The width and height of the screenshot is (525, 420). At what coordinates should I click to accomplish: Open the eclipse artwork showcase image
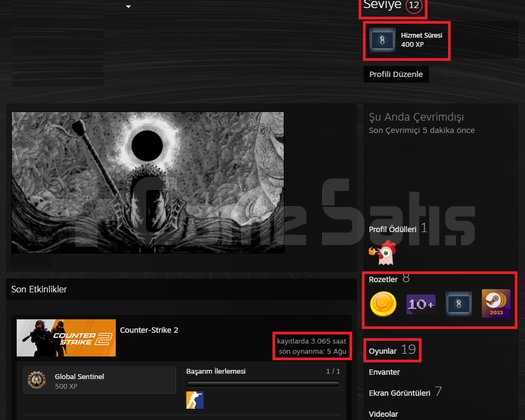click(x=148, y=183)
